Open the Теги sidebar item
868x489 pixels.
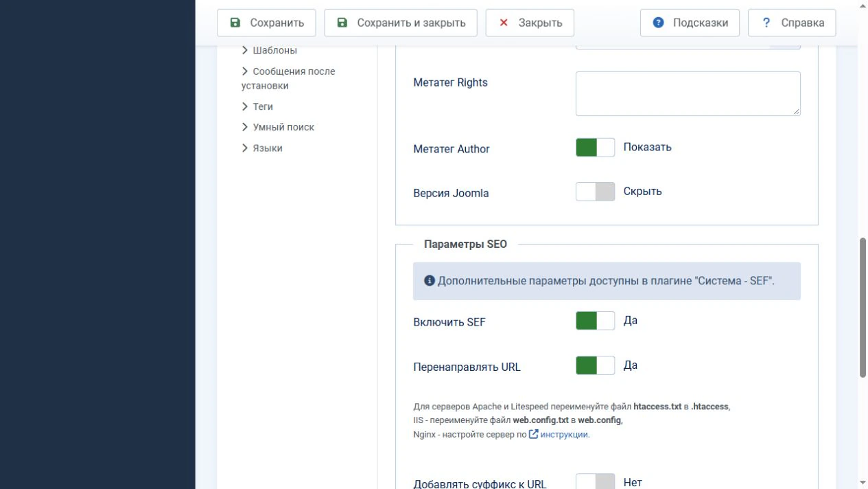pyautogui.click(x=263, y=106)
